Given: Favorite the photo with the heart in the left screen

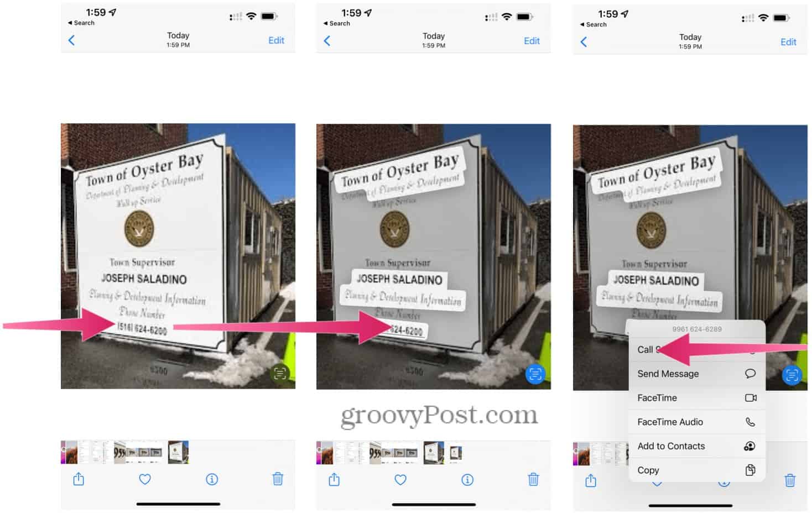Looking at the screenshot, I should (145, 479).
